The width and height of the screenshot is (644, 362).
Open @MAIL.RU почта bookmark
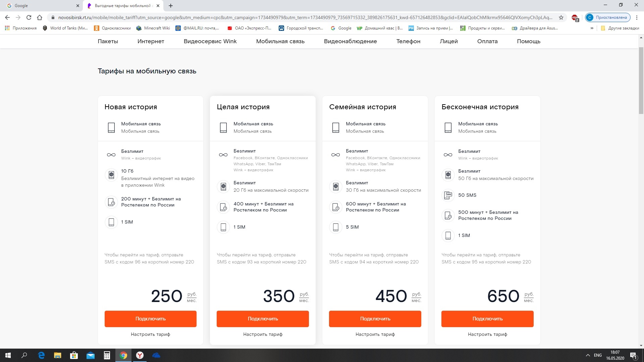pyautogui.click(x=198, y=28)
